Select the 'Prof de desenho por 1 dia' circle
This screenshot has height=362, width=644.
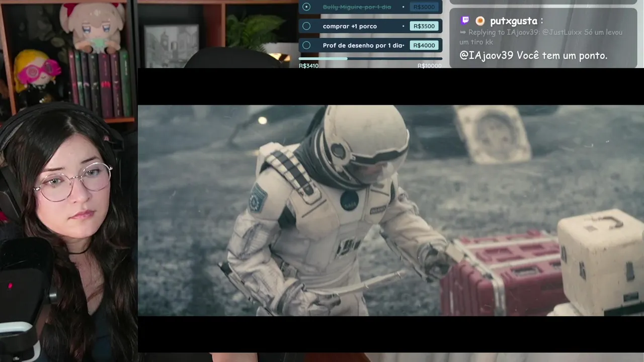[x=306, y=45]
